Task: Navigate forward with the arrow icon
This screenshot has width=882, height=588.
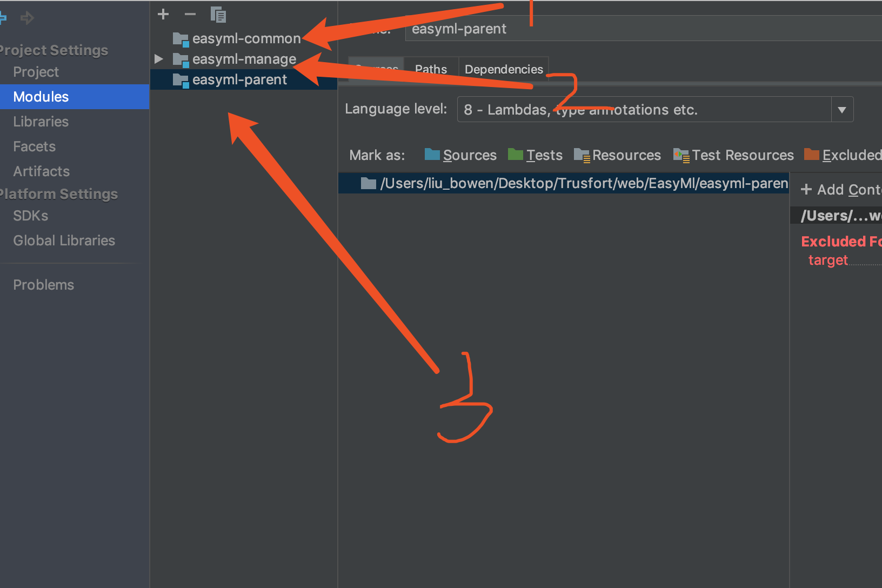Action: [27, 18]
